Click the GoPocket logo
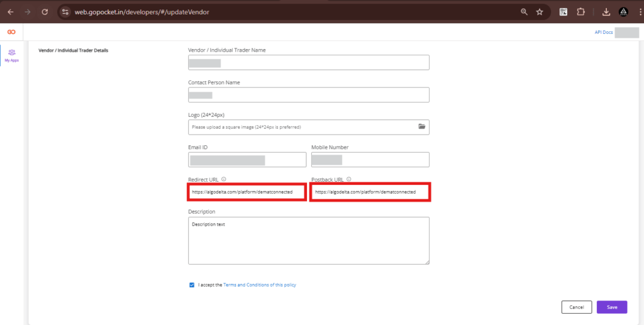 pyautogui.click(x=11, y=32)
